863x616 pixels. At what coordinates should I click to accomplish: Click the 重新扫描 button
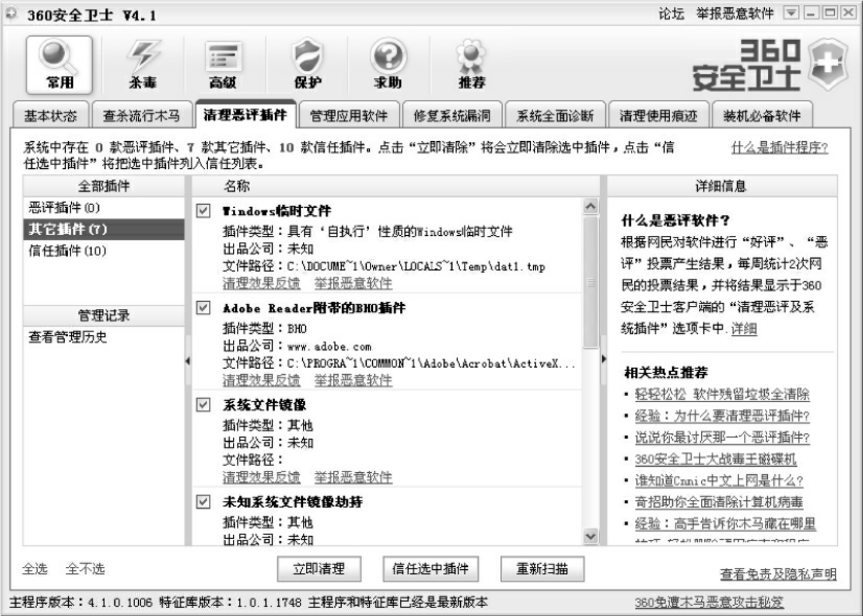pos(542,569)
